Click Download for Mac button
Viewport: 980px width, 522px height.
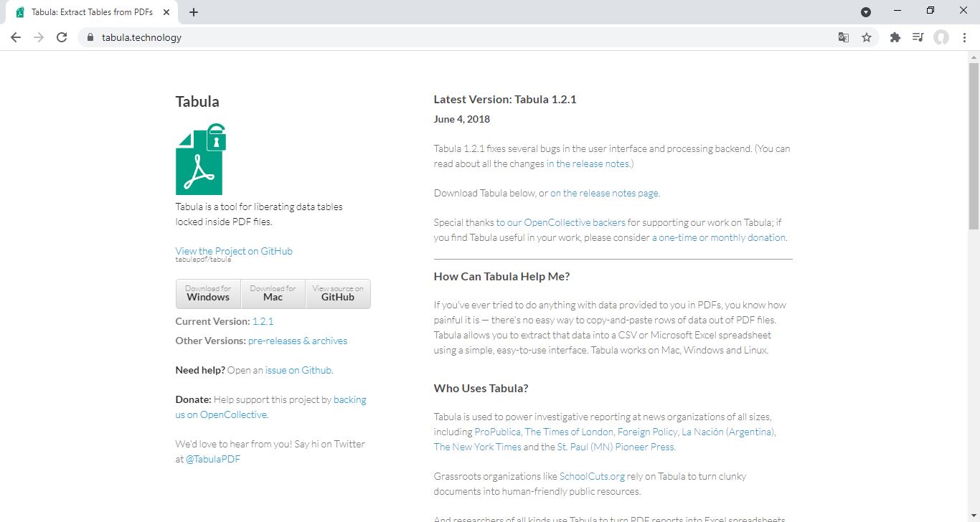click(x=273, y=294)
